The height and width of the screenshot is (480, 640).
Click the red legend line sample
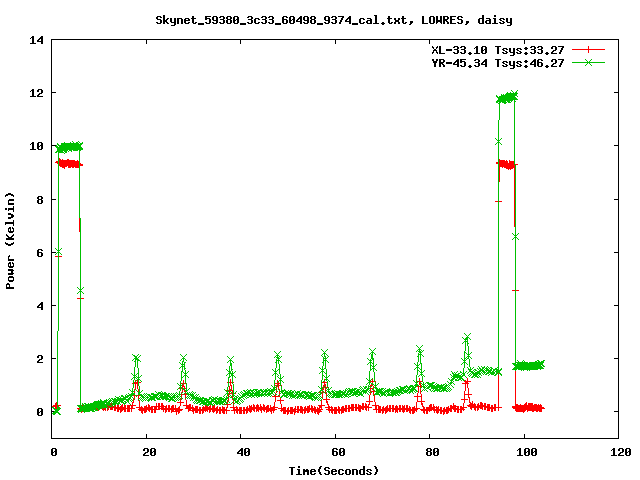pos(588,50)
